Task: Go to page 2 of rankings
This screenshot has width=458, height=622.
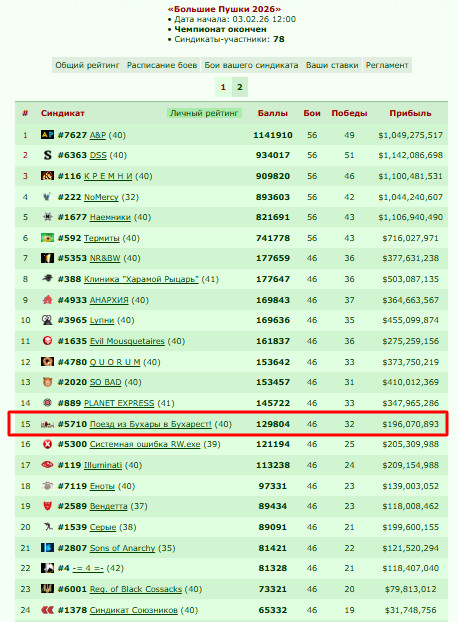Action: click(240, 87)
